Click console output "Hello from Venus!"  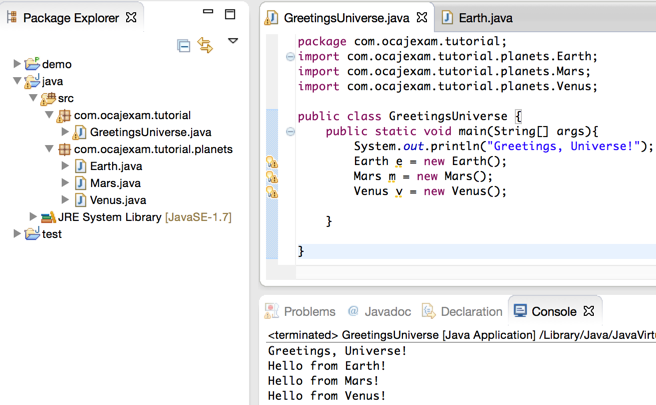pyautogui.click(x=327, y=396)
